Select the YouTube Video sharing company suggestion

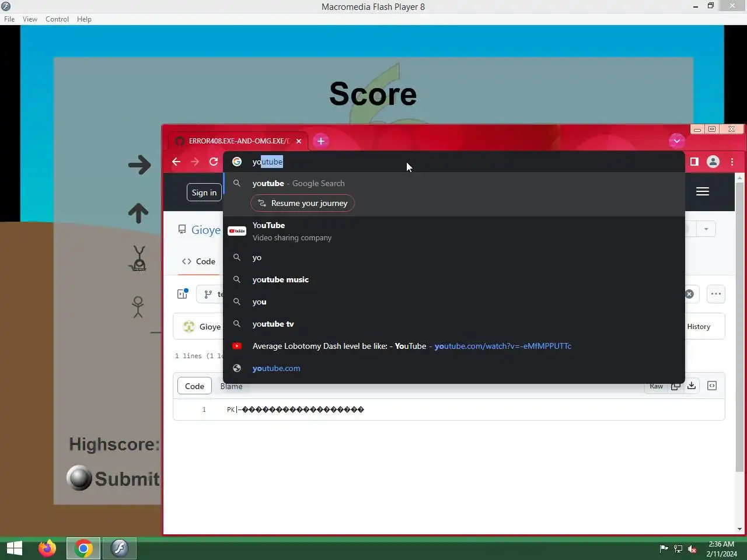pyautogui.click(x=454, y=231)
